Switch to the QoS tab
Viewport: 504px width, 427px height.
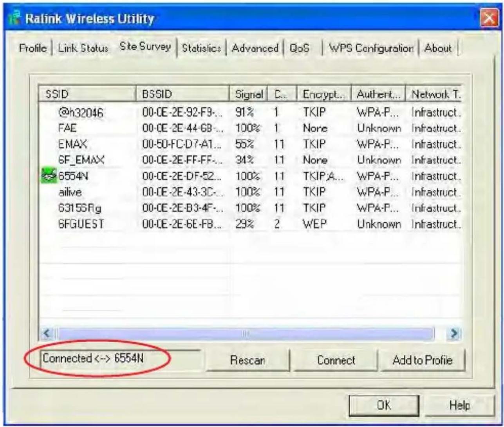pyautogui.click(x=300, y=48)
